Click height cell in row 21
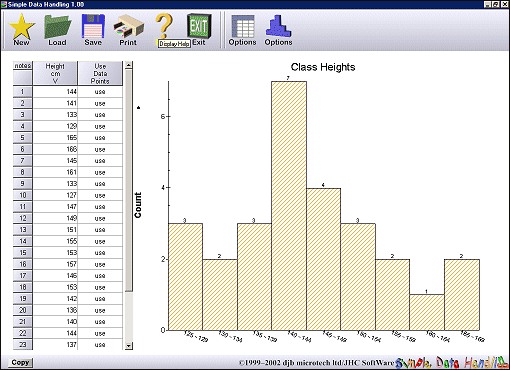Image resolution: width=510 pixels, height=370 pixels. tap(55, 322)
